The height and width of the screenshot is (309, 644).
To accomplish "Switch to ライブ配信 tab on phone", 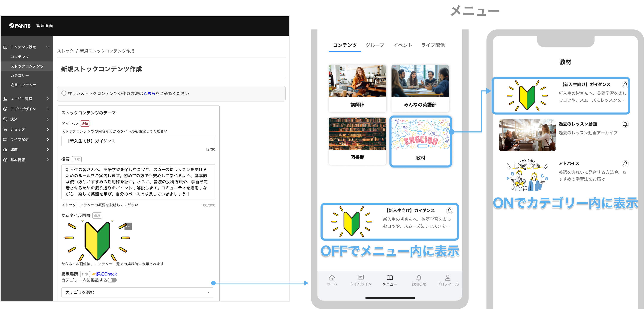I will pos(433,45).
